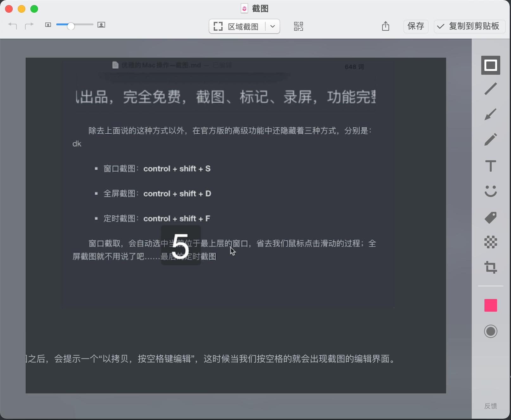The image size is (511, 420).
Task: Open the emoji sticker tool
Action: [x=490, y=191]
